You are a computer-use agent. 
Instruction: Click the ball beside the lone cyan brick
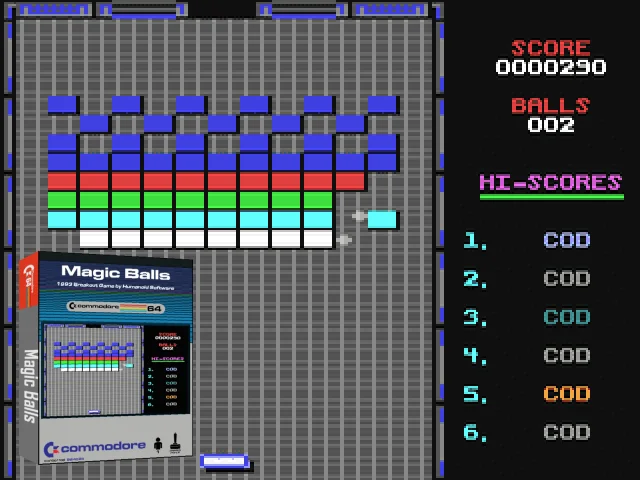(x=359, y=216)
